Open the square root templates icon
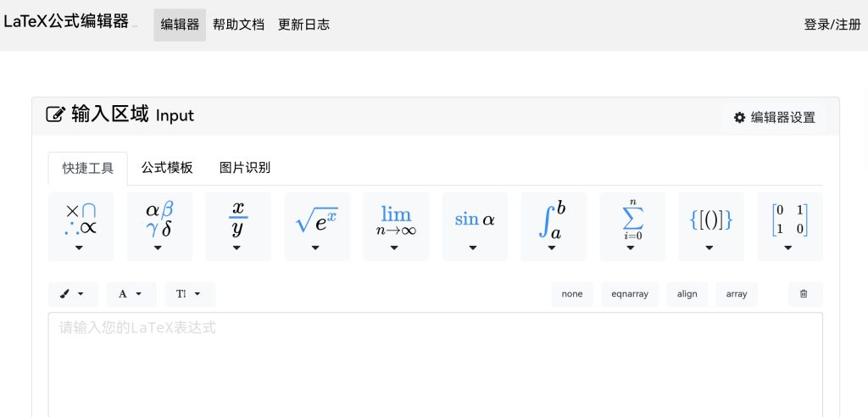 click(316, 225)
